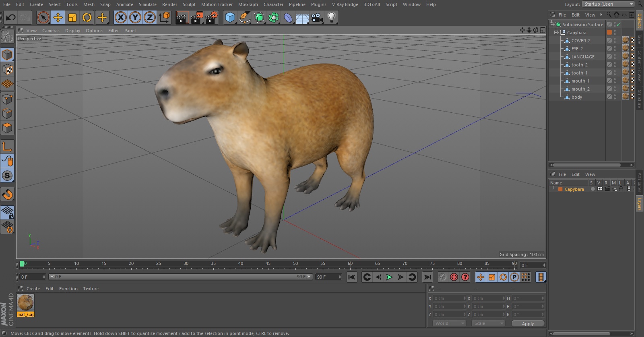Open the Character menu
Screen dimensions: 644x337
point(273,4)
